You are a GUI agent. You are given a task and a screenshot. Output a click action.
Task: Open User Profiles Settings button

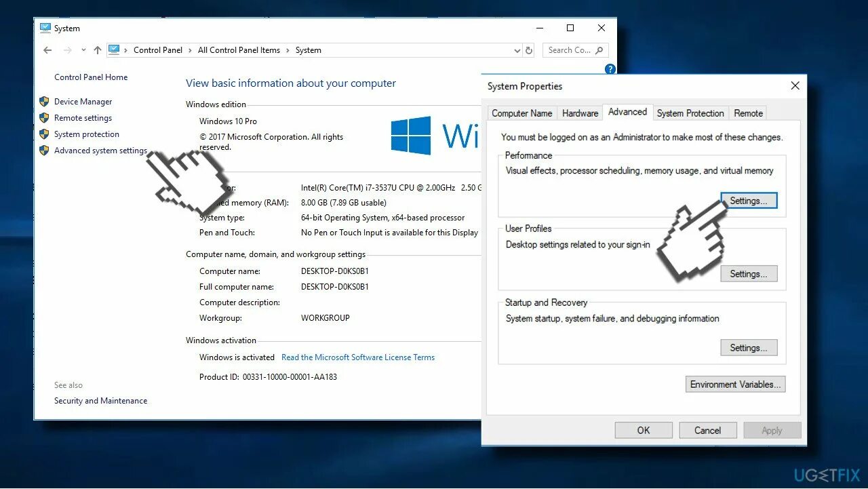[x=749, y=274]
